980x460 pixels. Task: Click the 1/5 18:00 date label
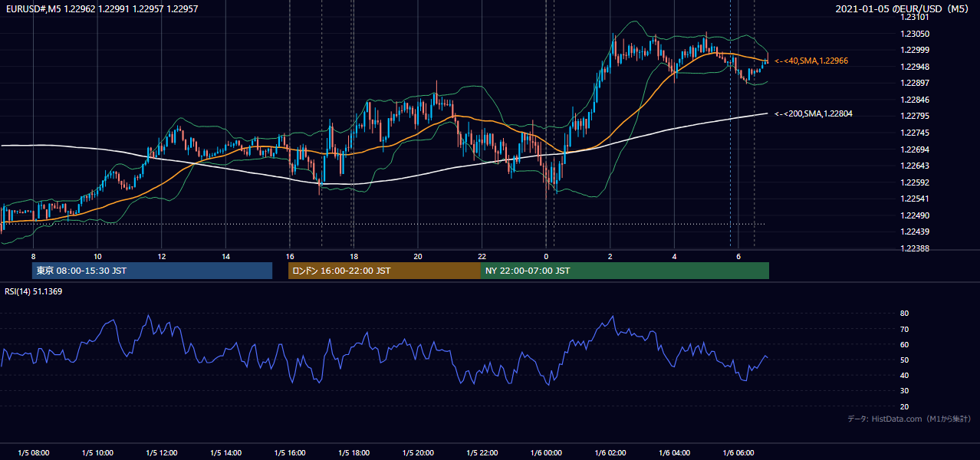click(x=354, y=453)
